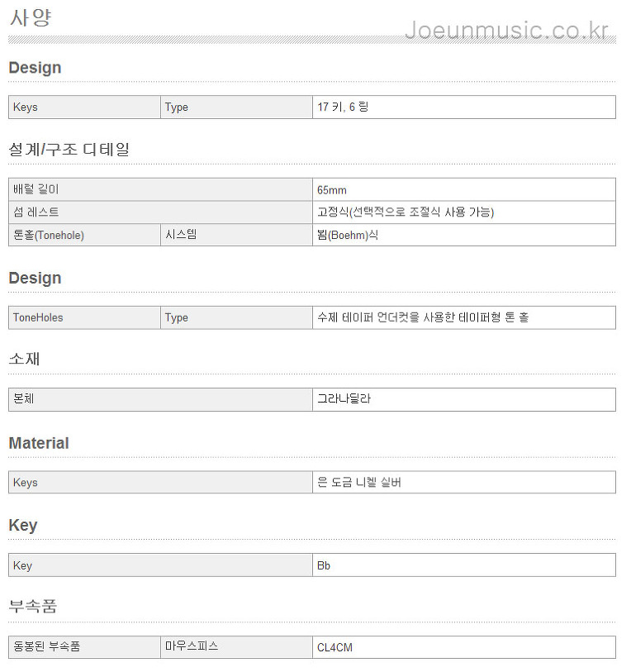Click the Material section heading

39,443
